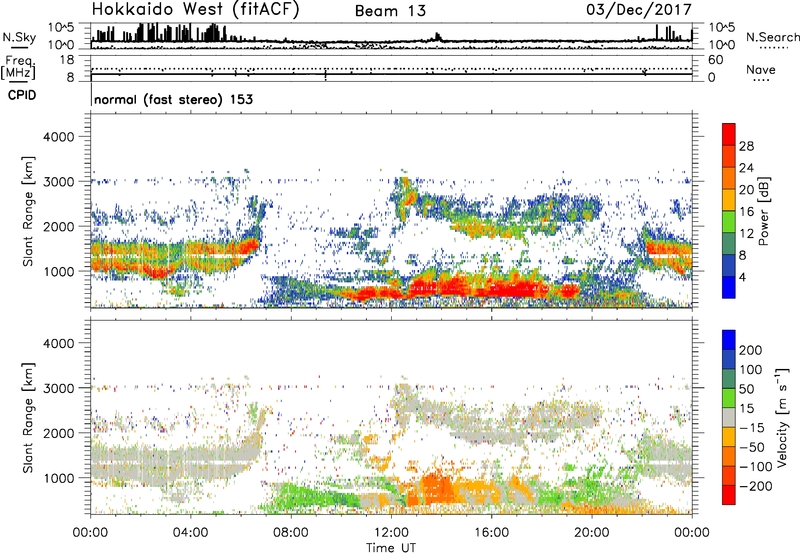Click the "Power [dB]" color bar title
Viewport: 800px width, 554px height.
point(764,211)
